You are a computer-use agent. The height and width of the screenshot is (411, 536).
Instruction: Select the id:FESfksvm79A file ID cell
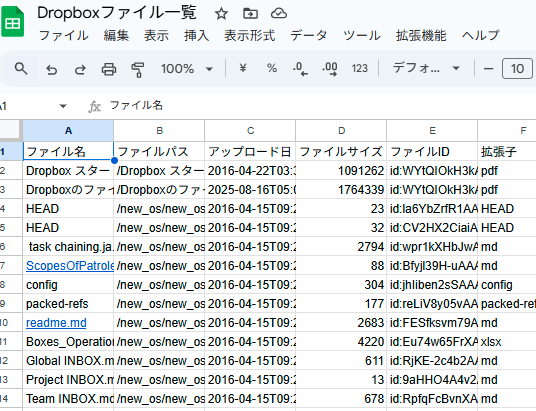(432, 323)
